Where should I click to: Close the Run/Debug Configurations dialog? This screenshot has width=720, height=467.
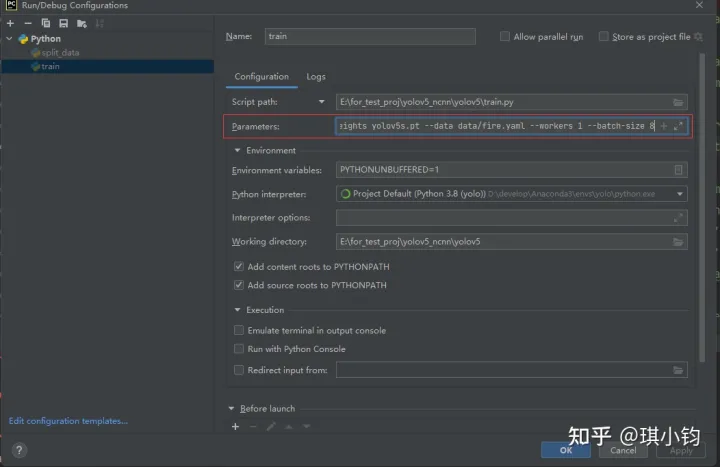tap(699, 5)
